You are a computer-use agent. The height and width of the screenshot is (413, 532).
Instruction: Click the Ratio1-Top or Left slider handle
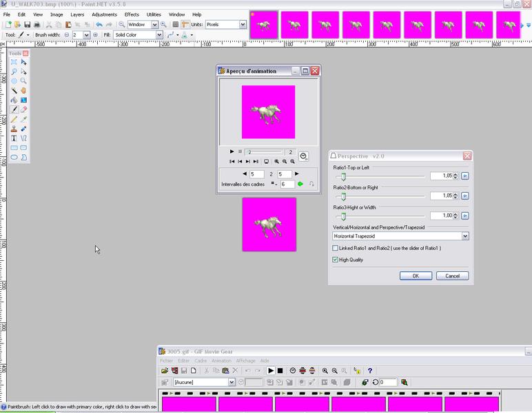pyautogui.click(x=343, y=176)
